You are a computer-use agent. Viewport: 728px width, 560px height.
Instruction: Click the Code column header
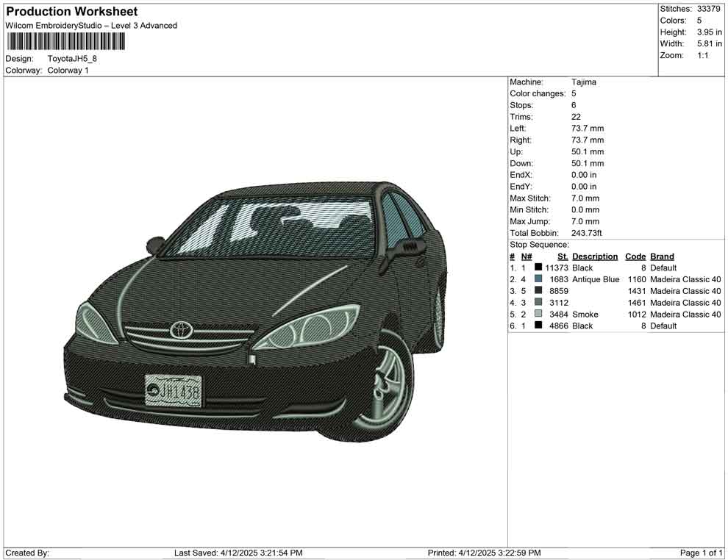[x=635, y=256]
